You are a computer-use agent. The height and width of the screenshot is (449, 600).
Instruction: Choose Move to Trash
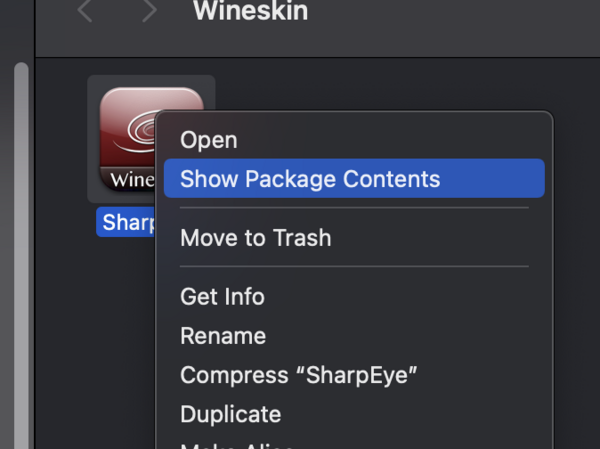point(255,238)
